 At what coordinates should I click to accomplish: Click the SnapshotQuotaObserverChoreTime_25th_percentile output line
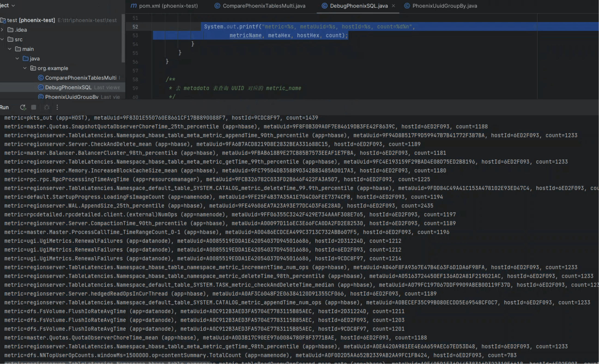[246, 126]
